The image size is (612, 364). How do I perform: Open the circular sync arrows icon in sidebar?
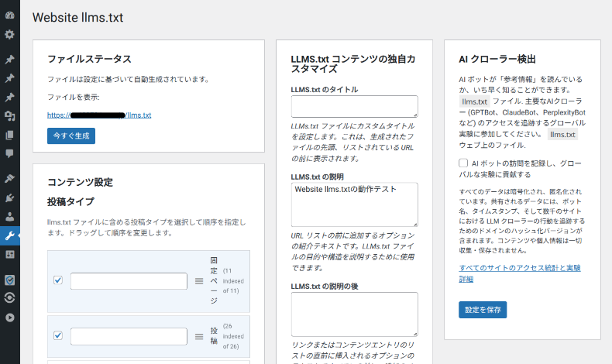pyautogui.click(x=10, y=298)
